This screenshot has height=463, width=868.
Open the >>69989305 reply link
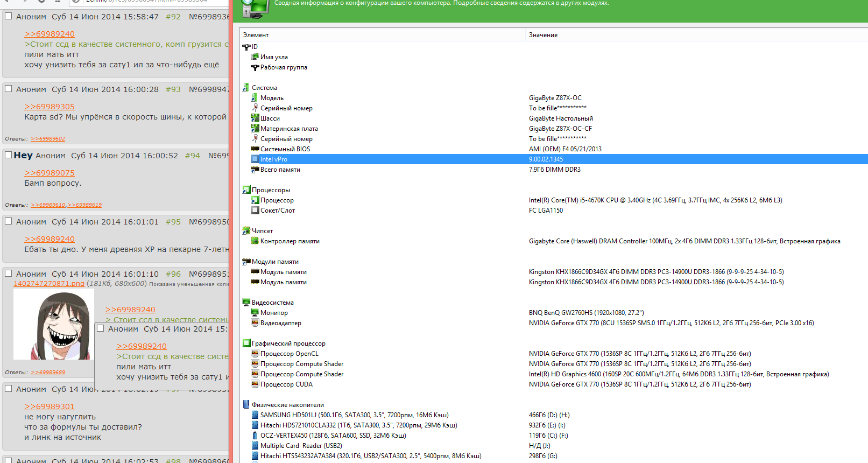pos(50,107)
